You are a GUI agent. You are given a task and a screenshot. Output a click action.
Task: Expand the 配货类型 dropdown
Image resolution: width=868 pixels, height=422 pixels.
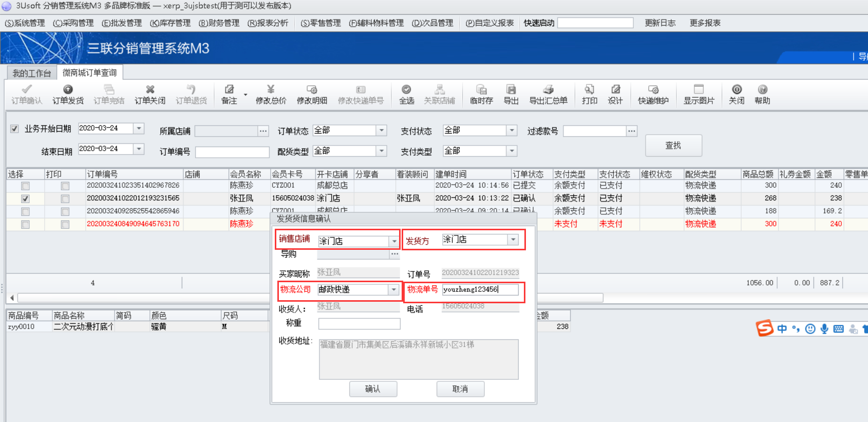[x=382, y=151]
